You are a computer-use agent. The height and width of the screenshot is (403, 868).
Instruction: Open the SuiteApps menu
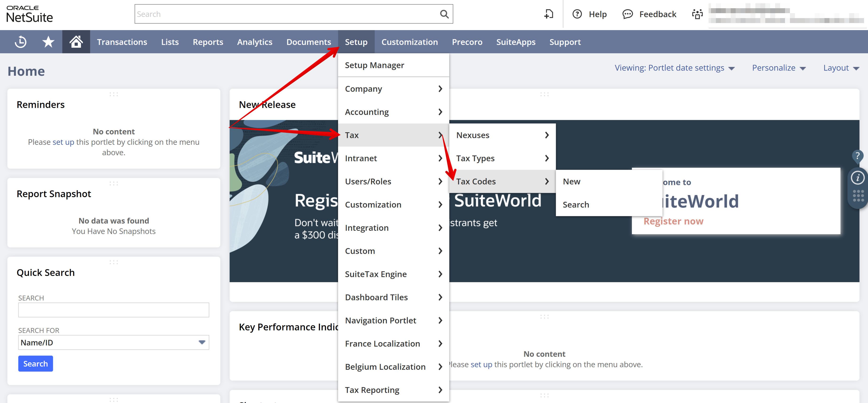[x=516, y=42]
